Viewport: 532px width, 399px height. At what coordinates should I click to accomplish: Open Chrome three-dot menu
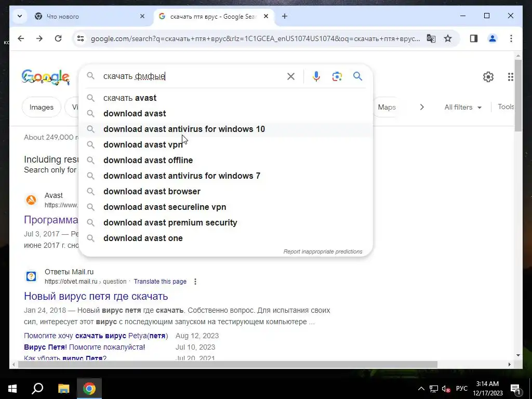click(511, 38)
